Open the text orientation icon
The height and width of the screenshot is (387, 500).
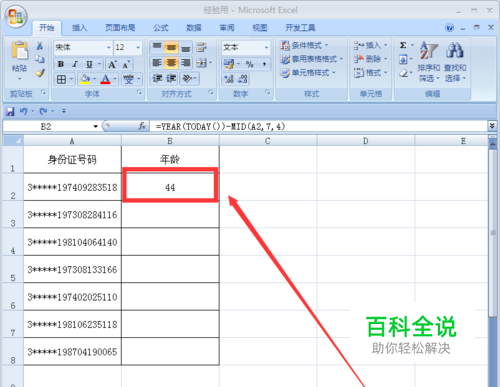tap(187, 79)
